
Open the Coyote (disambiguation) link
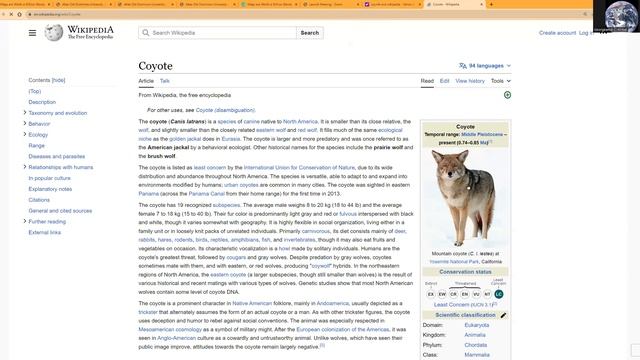(x=225, y=110)
